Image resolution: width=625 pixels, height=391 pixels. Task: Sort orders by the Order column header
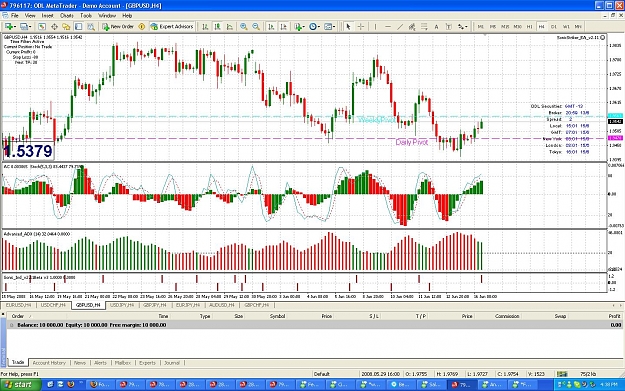pyautogui.click(x=18, y=316)
